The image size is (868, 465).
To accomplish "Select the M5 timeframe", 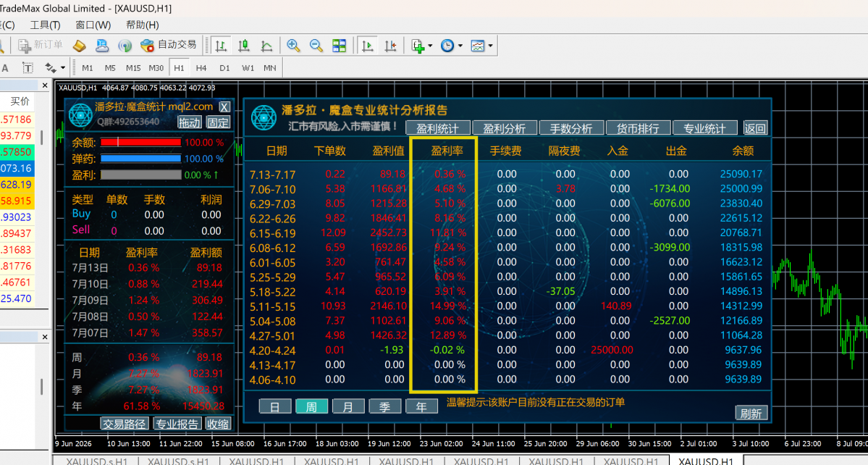I will point(110,67).
